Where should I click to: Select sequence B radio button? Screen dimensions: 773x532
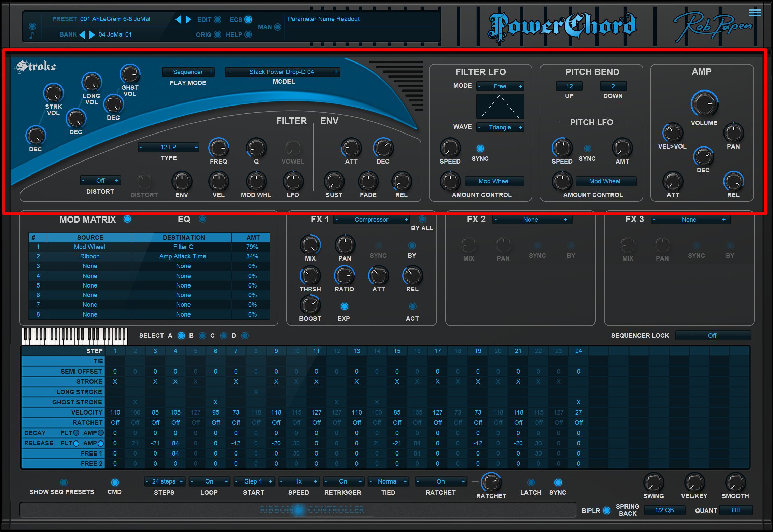[202, 336]
